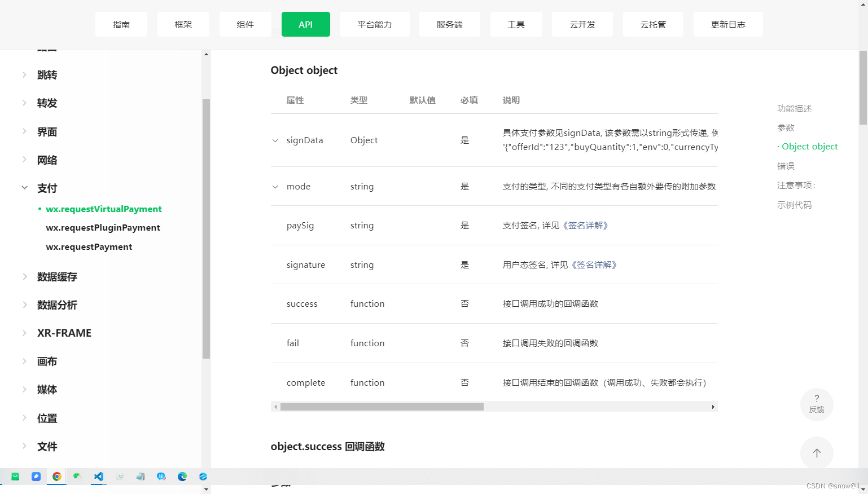Expand the 位置 sidebar section
Viewport: 868px width, 494px height.
coord(24,418)
